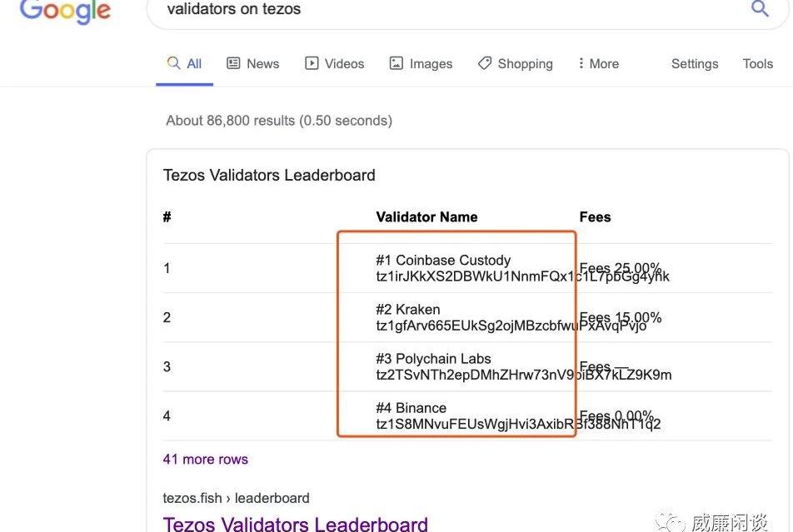Expand the 41 more rows link
The image size is (793, 532).
click(205, 460)
